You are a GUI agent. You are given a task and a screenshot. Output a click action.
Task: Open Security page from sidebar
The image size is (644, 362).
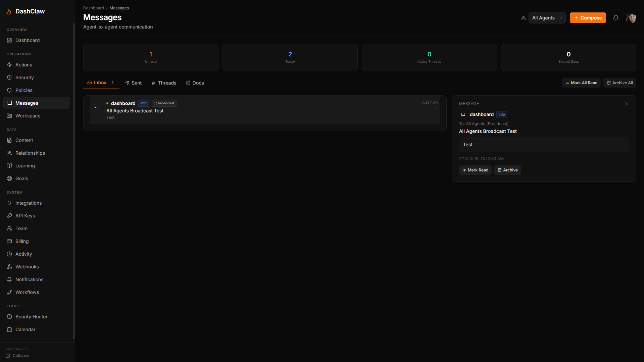coord(24,77)
